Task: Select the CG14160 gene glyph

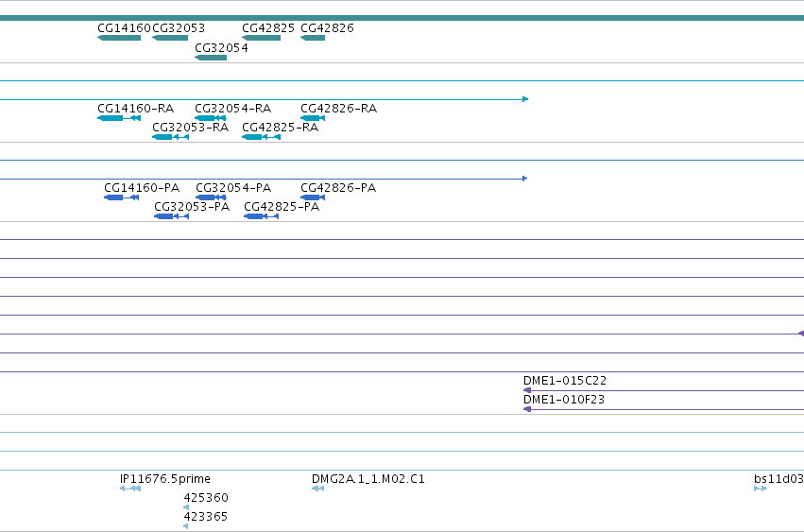Action: [119, 38]
